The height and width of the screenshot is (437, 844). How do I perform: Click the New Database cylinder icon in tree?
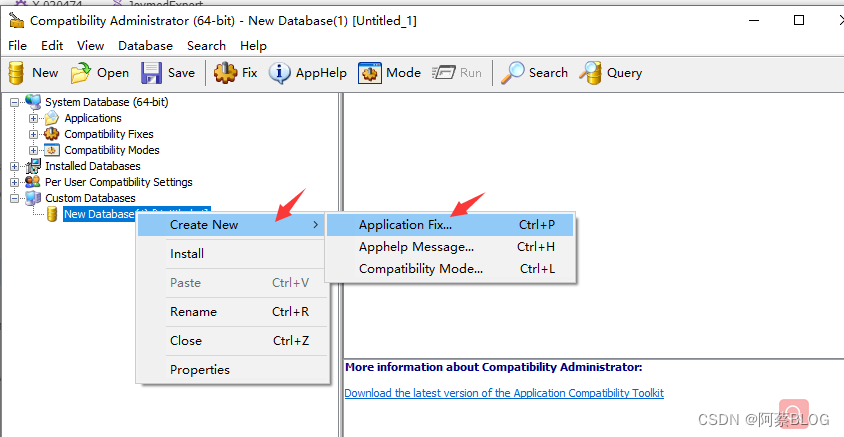coord(52,214)
